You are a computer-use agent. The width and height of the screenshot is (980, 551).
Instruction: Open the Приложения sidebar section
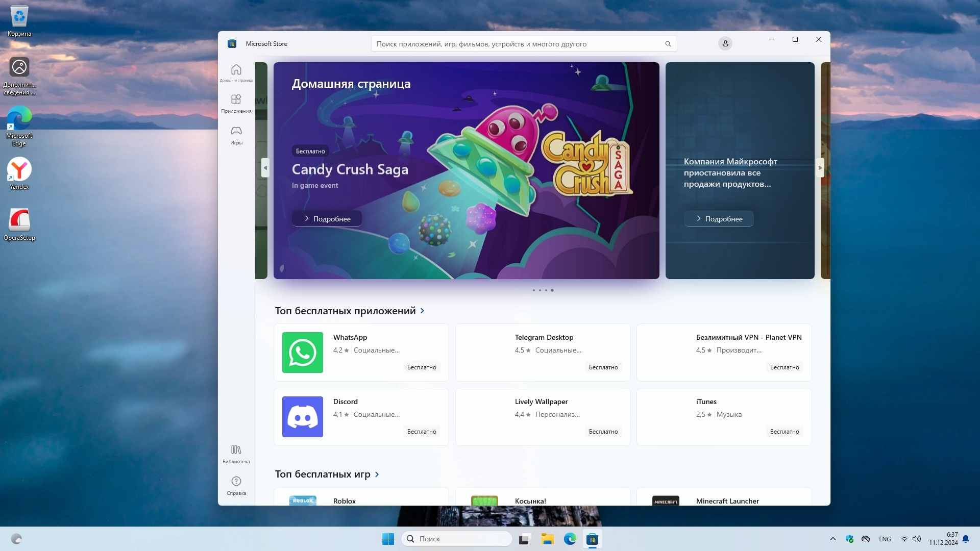click(x=236, y=103)
